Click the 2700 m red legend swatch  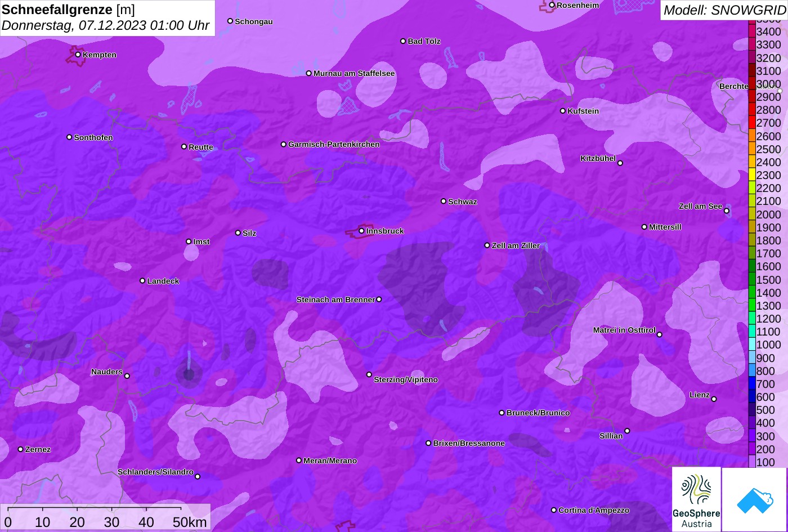[x=751, y=122]
